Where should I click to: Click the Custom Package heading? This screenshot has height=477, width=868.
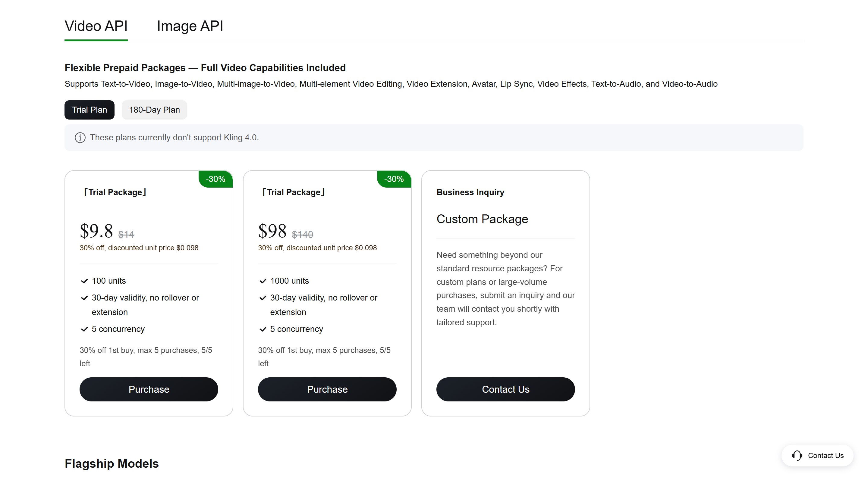pyautogui.click(x=482, y=219)
